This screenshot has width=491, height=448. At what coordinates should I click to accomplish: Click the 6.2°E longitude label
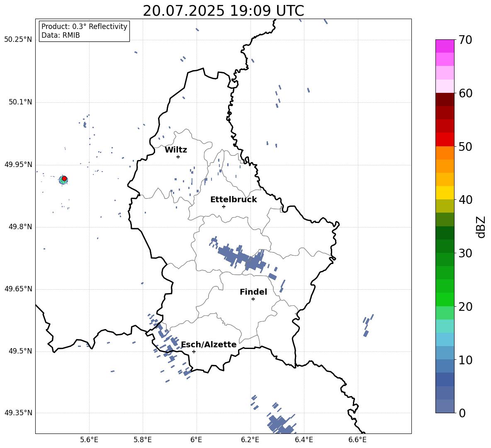(250, 440)
